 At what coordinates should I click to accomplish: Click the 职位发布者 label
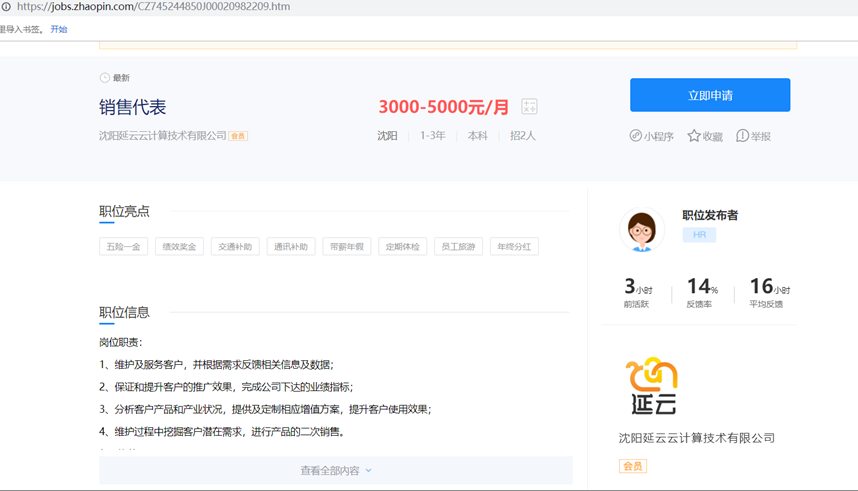click(710, 215)
